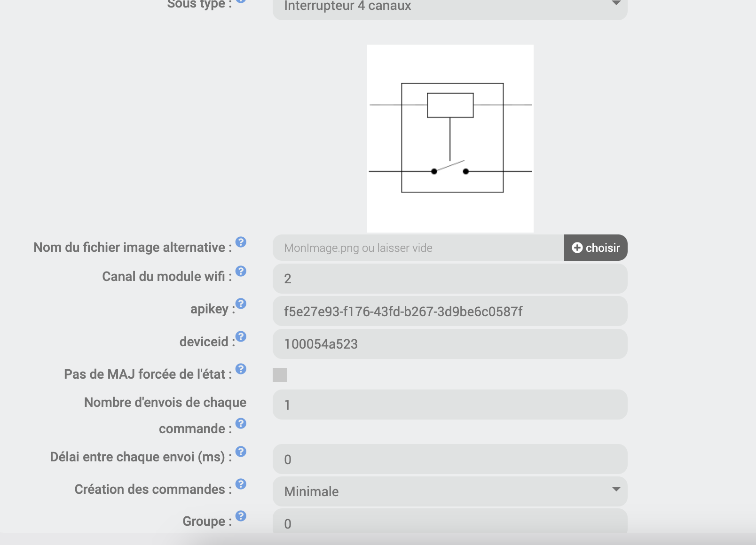The width and height of the screenshot is (756, 545).
Task: Open the Sous type dropdown
Action: click(449, 7)
